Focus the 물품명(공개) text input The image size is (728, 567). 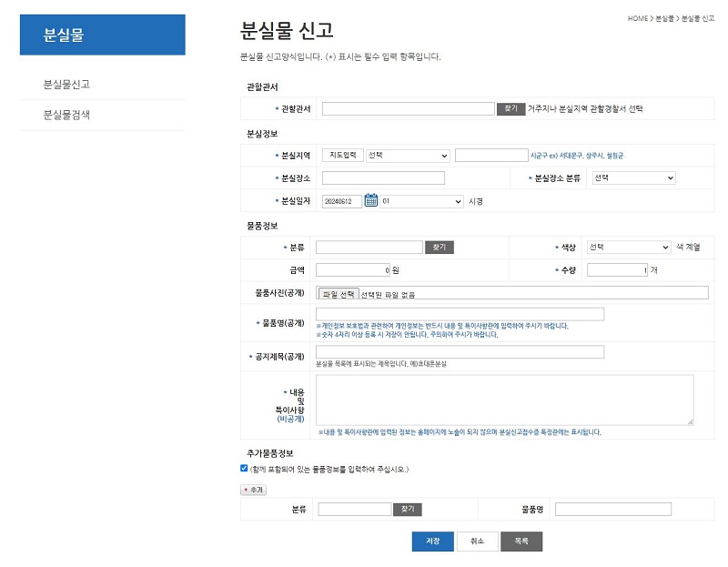[460, 314]
